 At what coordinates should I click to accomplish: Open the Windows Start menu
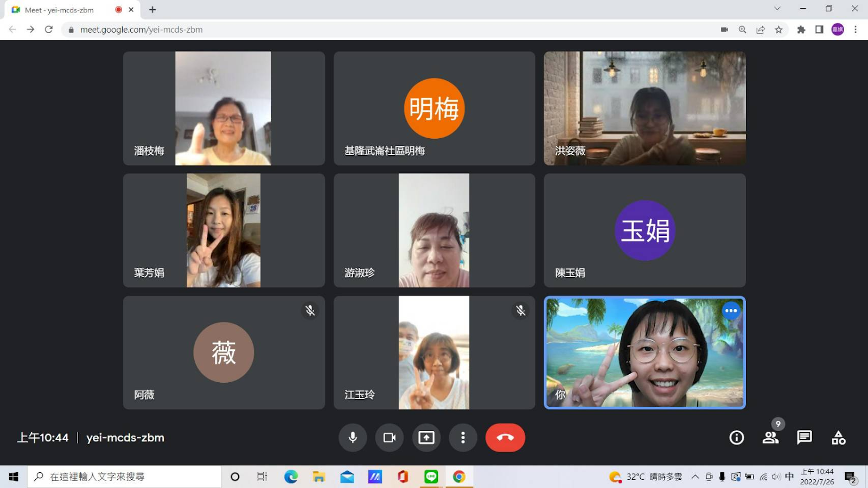coord(14,477)
